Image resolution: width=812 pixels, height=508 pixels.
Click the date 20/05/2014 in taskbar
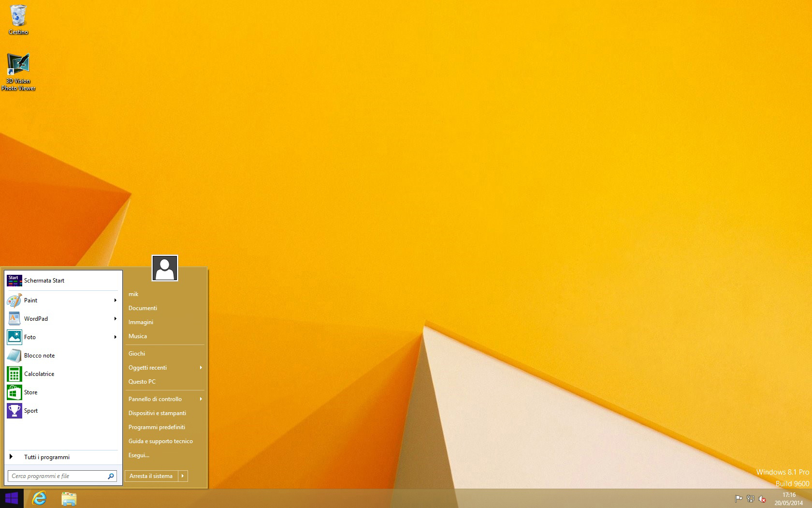[789, 503]
